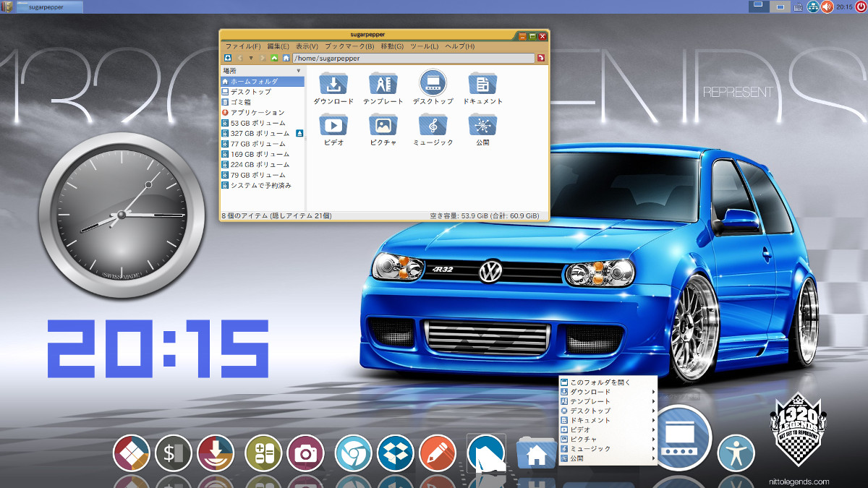Open the ピクチャ folder icon
This screenshot has width=868, height=488.
(x=383, y=124)
